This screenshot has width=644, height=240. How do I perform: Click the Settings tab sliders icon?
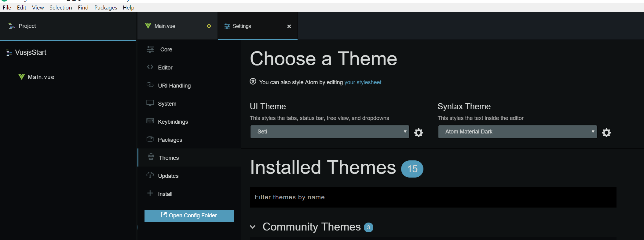click(227, 26)
